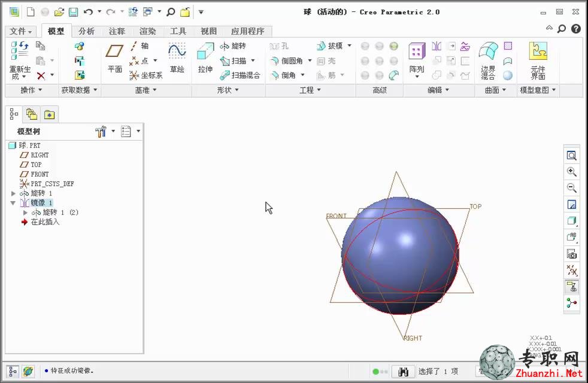Screen dimensions: 588x383
Task: Start a new Sketch (草绘)
Action: pos(177,59)
